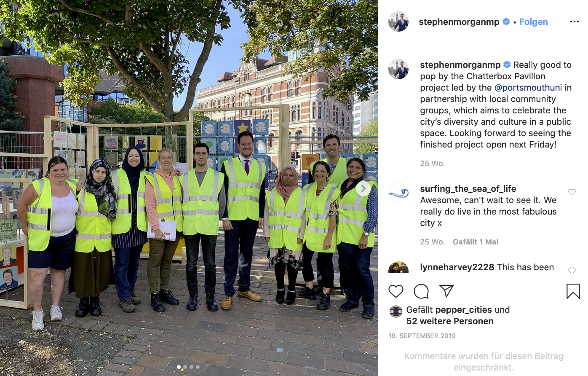Click Folgen to follow stephenmorganmp
This screenshot has height=376, width=588.
coord(533,22)
